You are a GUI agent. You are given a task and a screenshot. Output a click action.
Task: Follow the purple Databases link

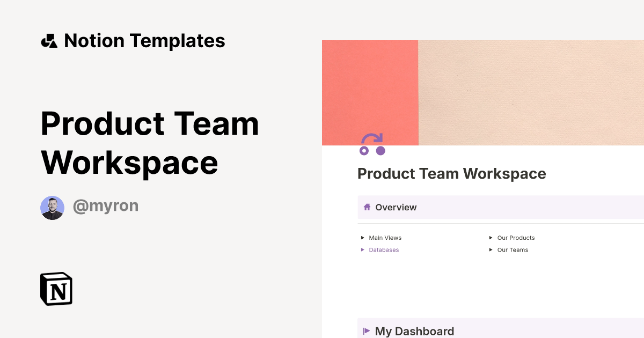tap(384, 249)
